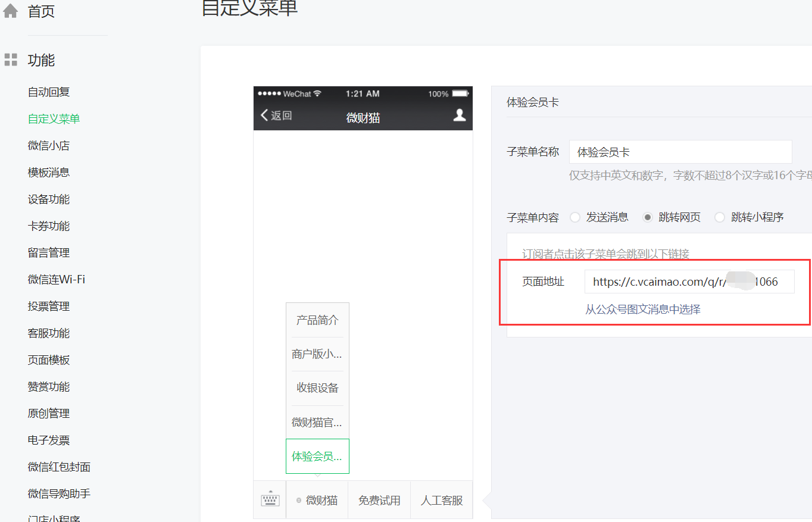Select the 产品简介 submenu item
812x522 pixels.
click(317, 320)
